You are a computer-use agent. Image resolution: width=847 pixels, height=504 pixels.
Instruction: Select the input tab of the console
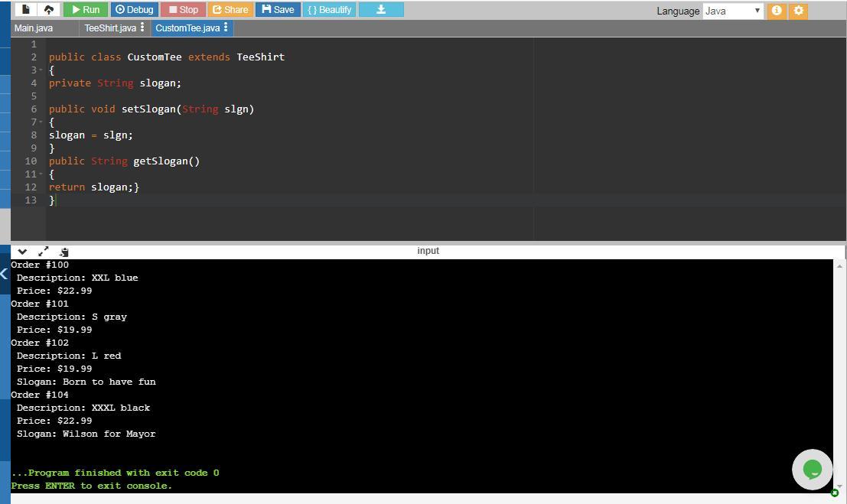[428, 251]
